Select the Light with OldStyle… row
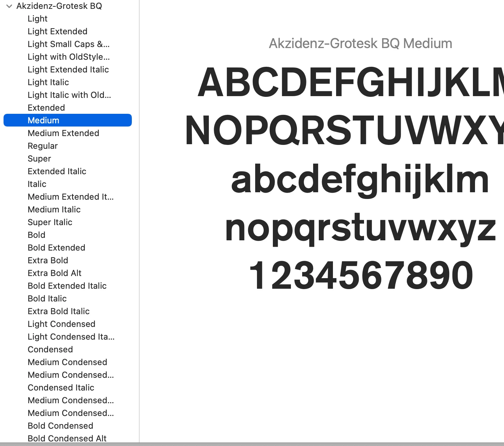This screenshot has height=446, width=504. (x=68, y=57)
